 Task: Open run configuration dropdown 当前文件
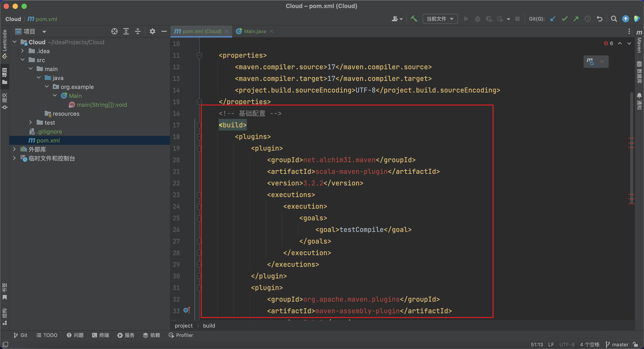click(440, 19)
